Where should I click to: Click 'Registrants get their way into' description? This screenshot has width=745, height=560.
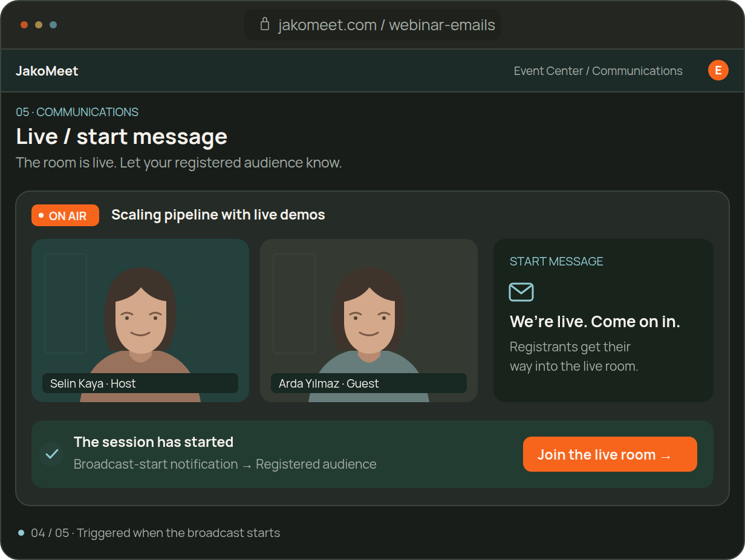pos(574,356)
